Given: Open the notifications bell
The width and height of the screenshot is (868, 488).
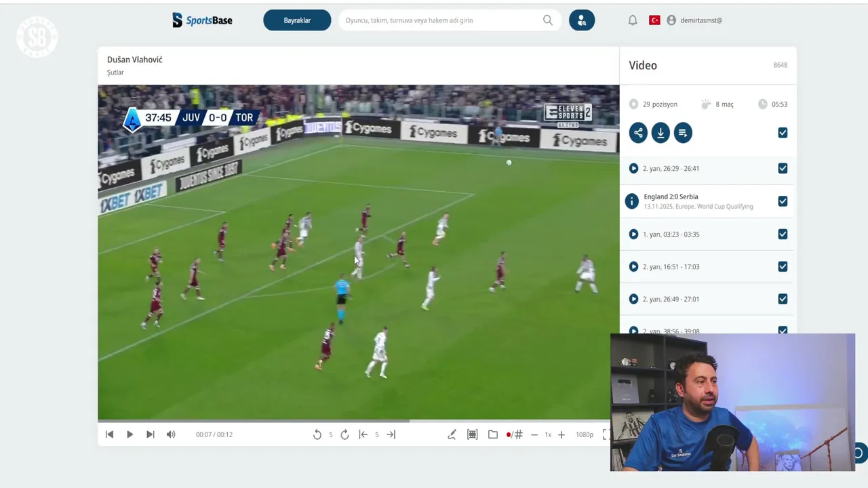Looking at the screenshot, I should point(633,20).
